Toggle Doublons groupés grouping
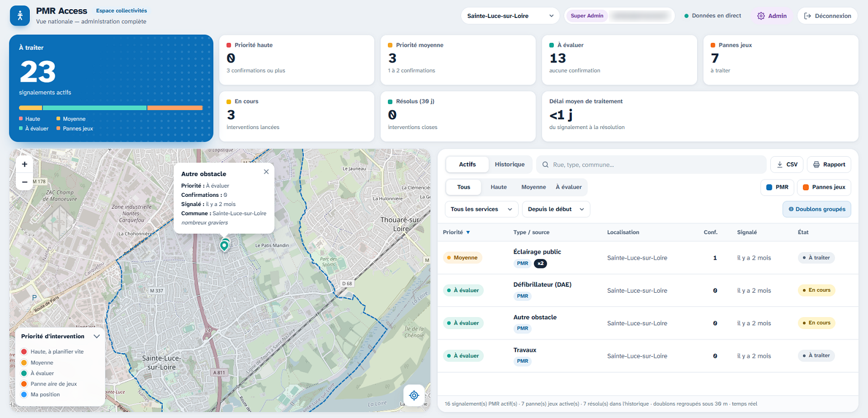This screenshot has height=418, width=868. (816, 209)
